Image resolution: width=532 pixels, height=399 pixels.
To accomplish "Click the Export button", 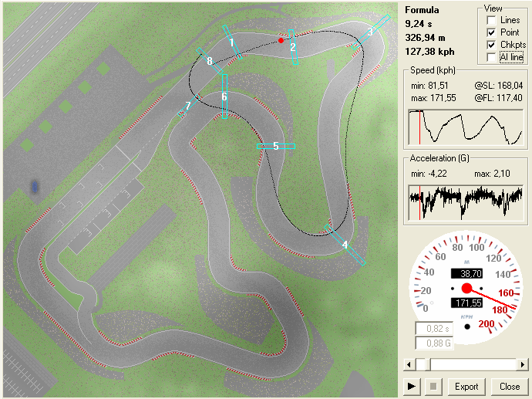I will tap(466, 387).
